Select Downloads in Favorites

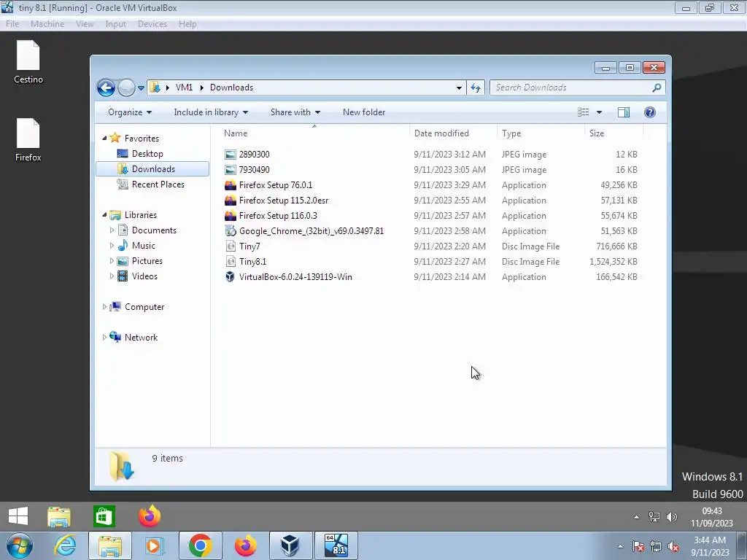(x=152, y=169)
